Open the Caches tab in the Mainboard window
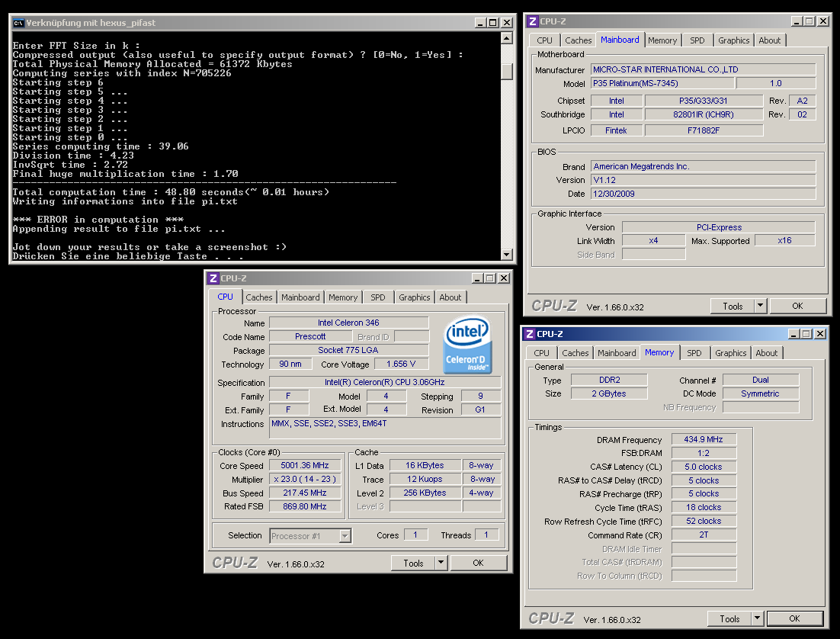Image resolution: width=840 pixels, height=639 pixels. (x=579, y=40)
